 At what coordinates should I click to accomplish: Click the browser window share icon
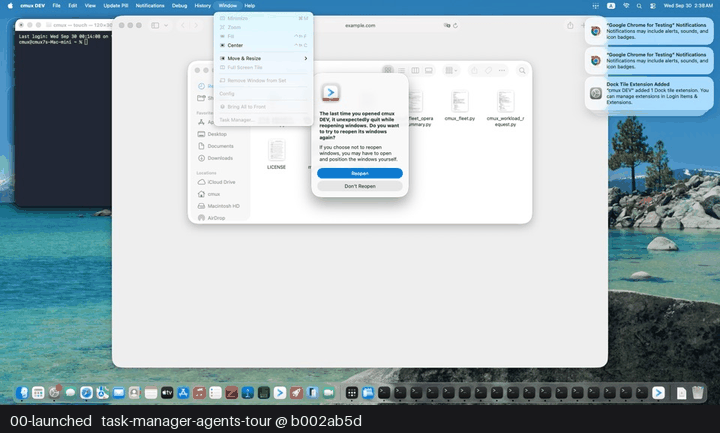pos(570,25)
